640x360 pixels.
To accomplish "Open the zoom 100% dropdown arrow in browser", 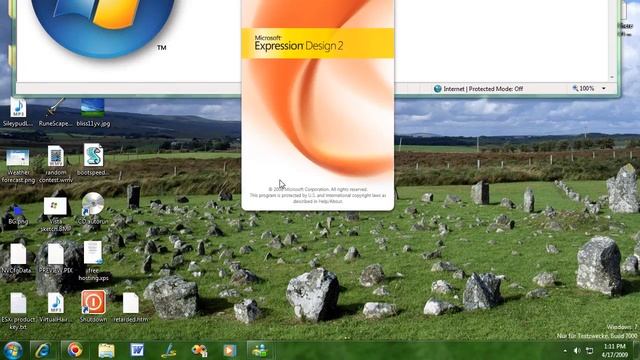I will click(604, 89).
